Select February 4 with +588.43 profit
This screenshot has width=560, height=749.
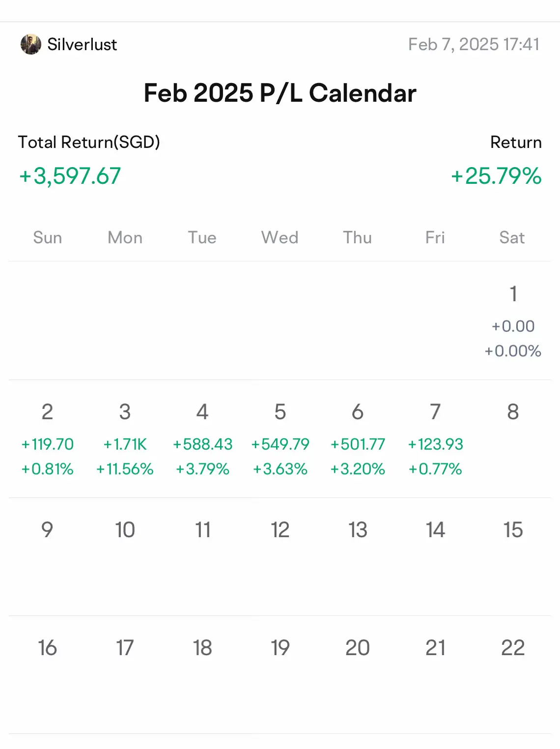click(x=202, y=439)
